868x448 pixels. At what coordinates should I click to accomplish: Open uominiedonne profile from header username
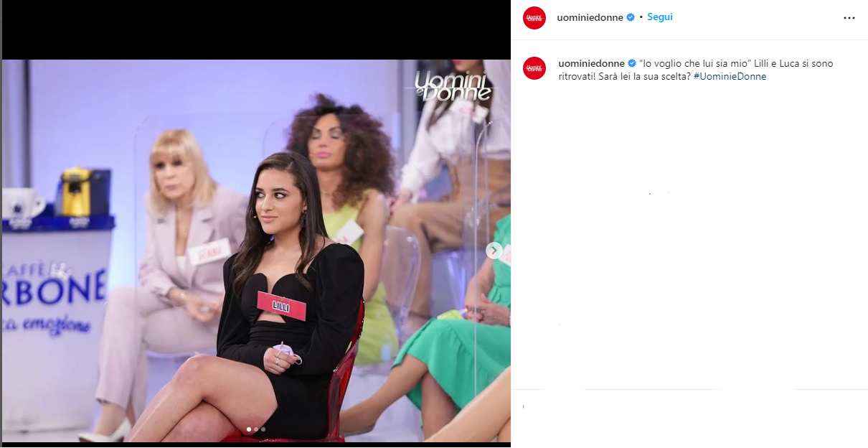coord(590,17)
